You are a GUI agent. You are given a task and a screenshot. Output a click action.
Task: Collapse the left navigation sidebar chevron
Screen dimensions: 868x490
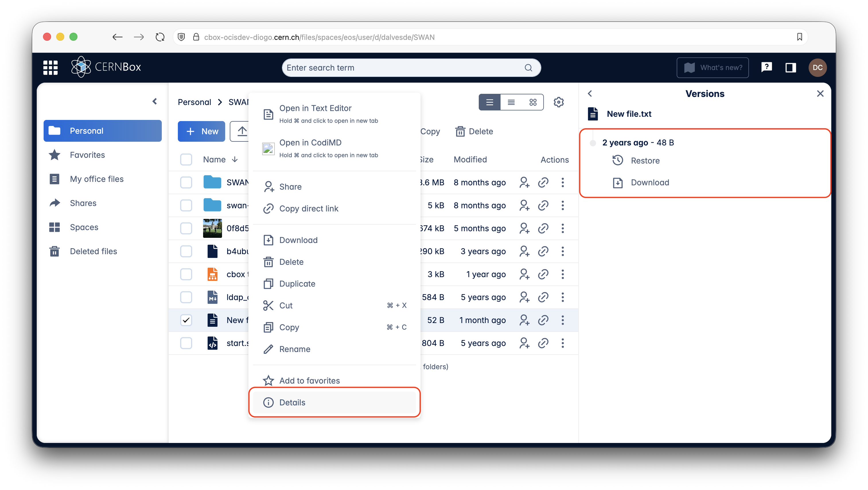(155, 102)
